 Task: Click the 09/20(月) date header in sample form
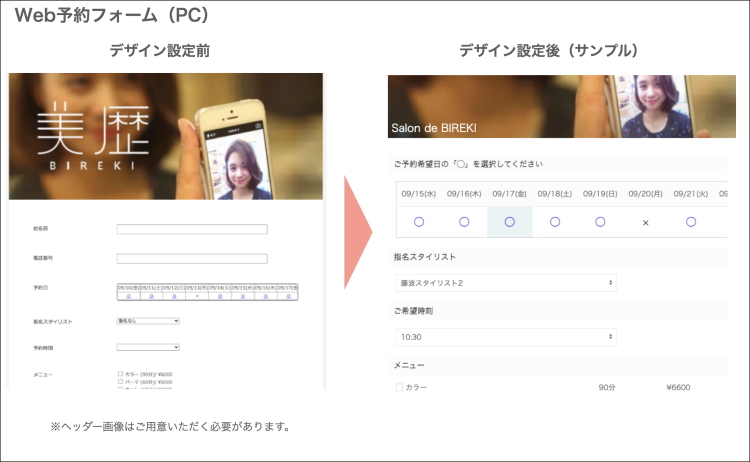pos(645,194)
